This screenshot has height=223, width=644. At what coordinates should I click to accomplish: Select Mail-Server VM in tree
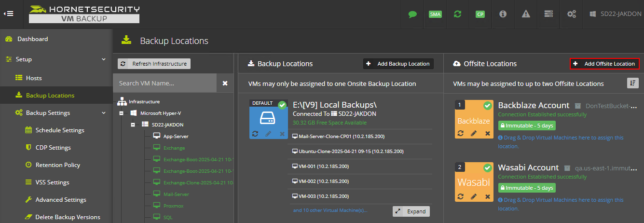[176, 194]
